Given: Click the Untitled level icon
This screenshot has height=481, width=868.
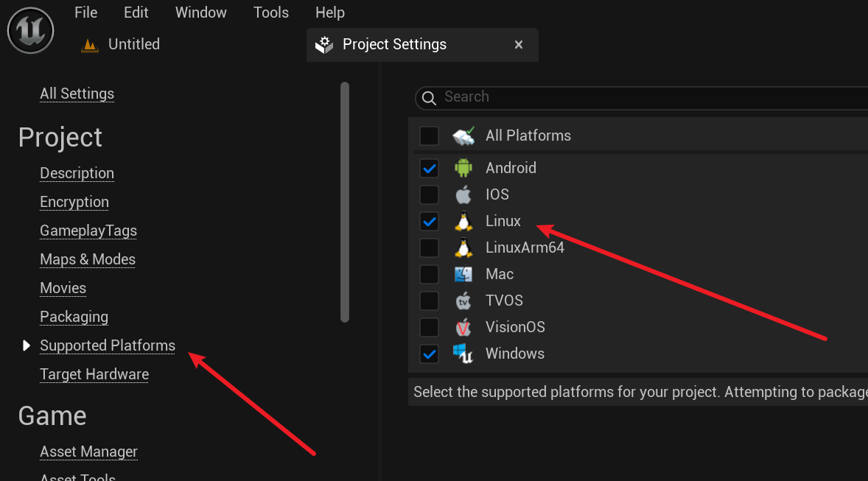Looking at the screenshot, I should coord(89,45).
